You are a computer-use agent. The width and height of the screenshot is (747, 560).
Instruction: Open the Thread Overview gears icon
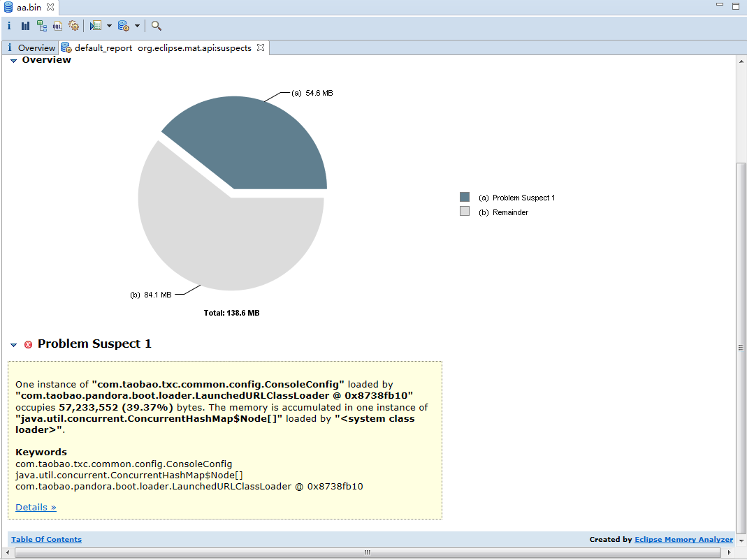pos(73,26)
